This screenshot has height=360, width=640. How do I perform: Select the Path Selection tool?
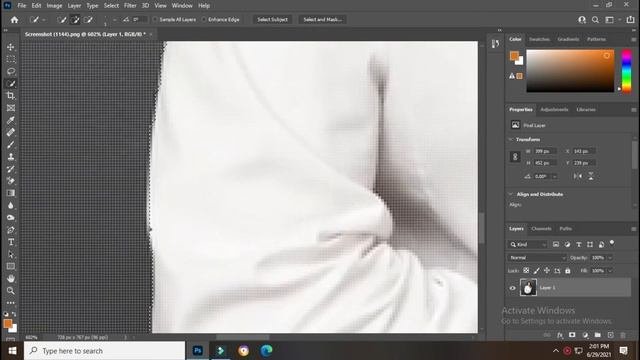(x=11, y=254)
